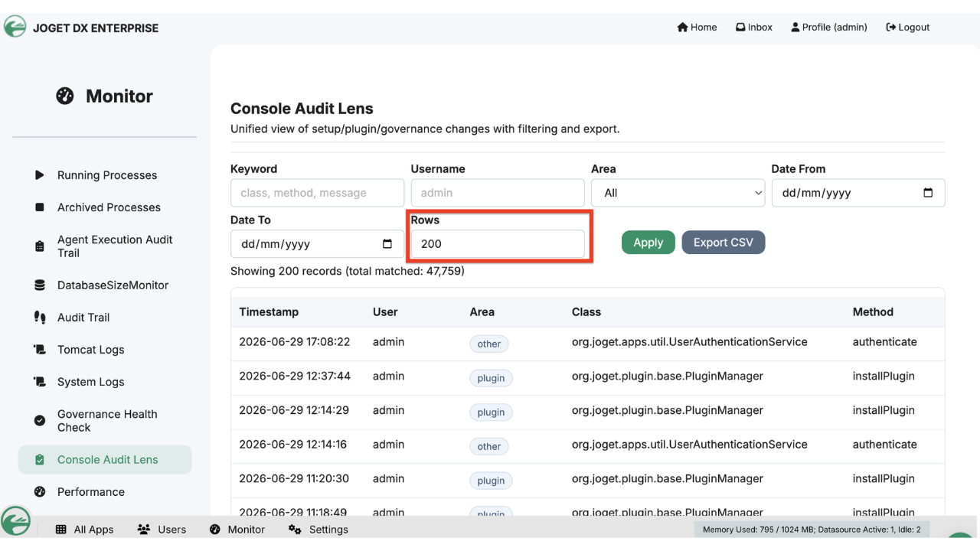Viewport: 980px width, 551px height.
Task: Click the floating Joget logo in bottom-left corner
Action: [x=15, y=521]
